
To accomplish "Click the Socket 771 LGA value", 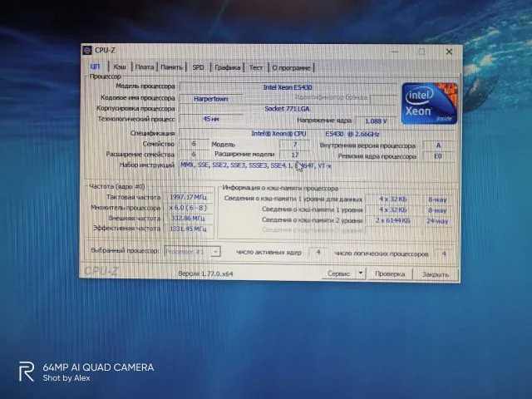I will (x=288, y=109).
